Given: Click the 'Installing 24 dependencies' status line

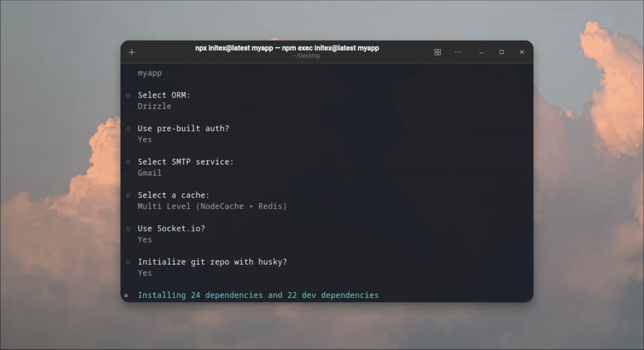Looking at the screenshot, I should (258, 295).
